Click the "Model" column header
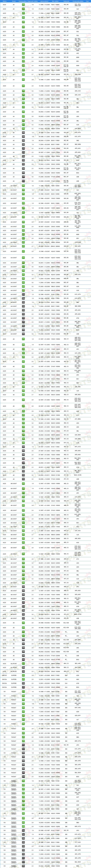The height and width of the screenshot is (868, 91). tap(14, 1)
